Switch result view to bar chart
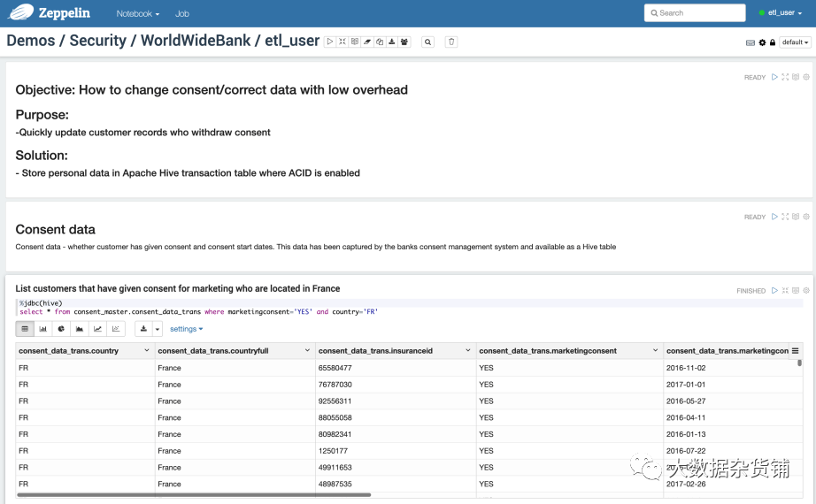Image resolution: width=816 pixels, height=504 pixels. (x=43, y=329)
